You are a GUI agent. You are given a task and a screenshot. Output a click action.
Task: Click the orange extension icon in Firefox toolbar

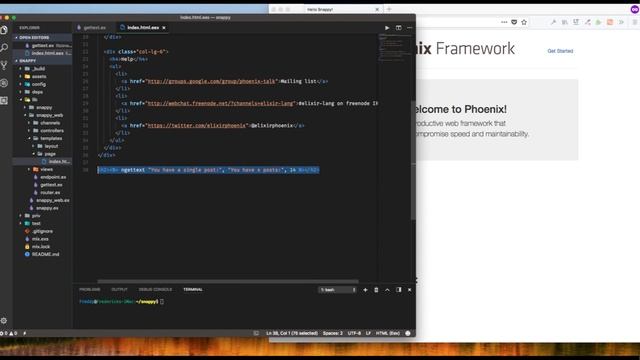click(x=610, y=22)
